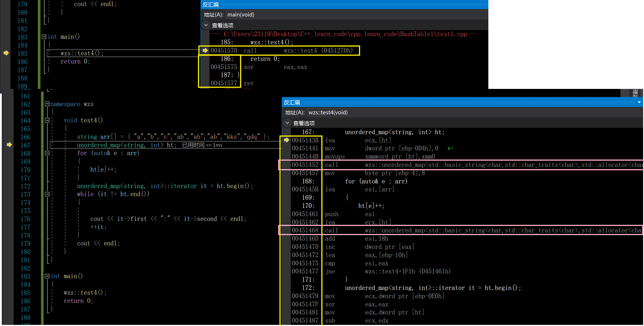Click return 0; at line 186 in top editor
644x326 pixels.
tap(75, 62)
